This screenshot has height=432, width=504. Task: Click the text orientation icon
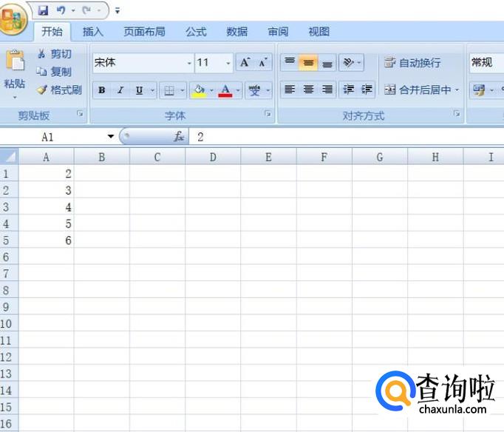(x=348, y=62)
